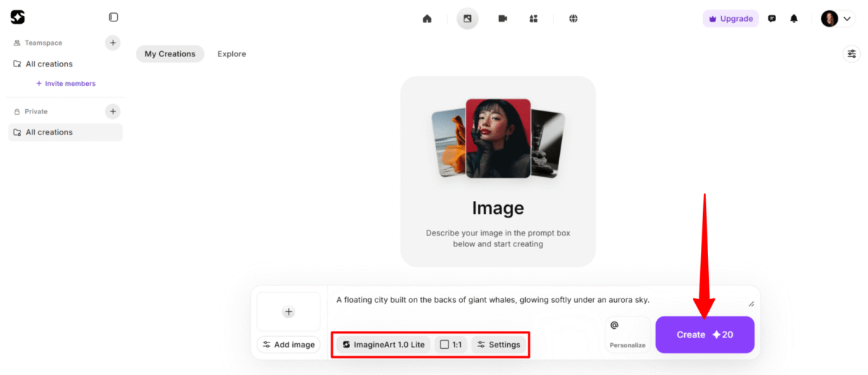Image resolution: width=868 pixels, height=375 pixels.
Task: Click the Teamspace section label
Action: pos(43,43)
